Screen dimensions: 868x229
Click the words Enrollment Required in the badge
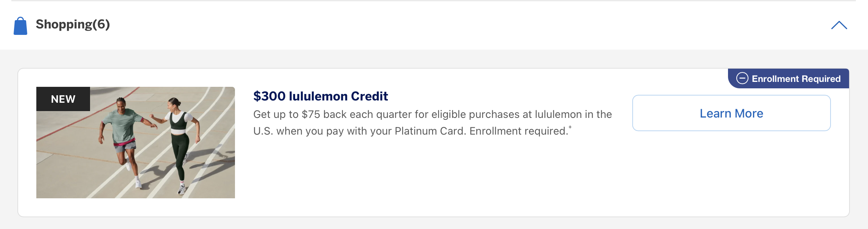click(796, 79)
